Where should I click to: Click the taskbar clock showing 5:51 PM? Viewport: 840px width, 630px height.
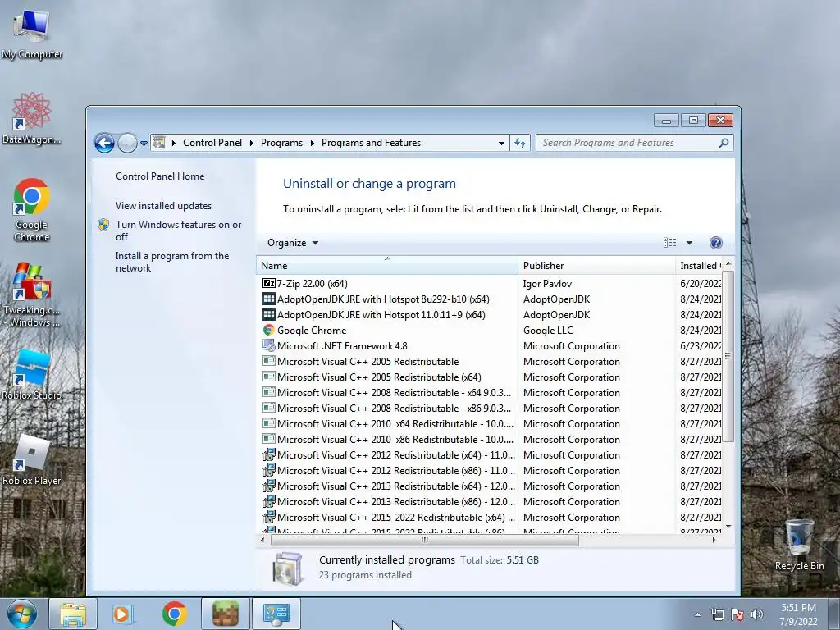tap(798, 614)
